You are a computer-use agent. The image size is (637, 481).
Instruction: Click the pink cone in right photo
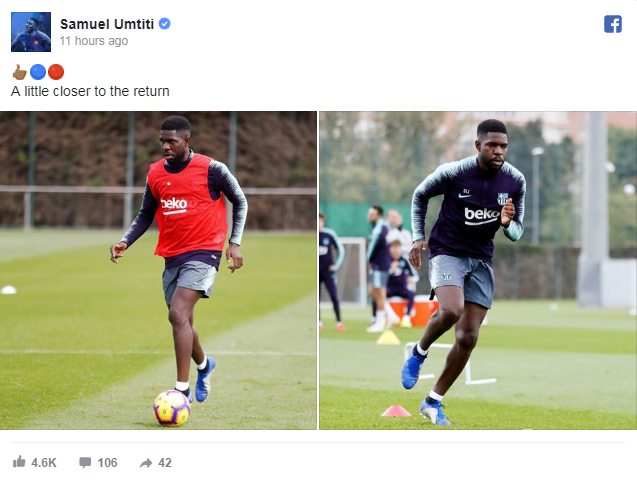point(396,411)
